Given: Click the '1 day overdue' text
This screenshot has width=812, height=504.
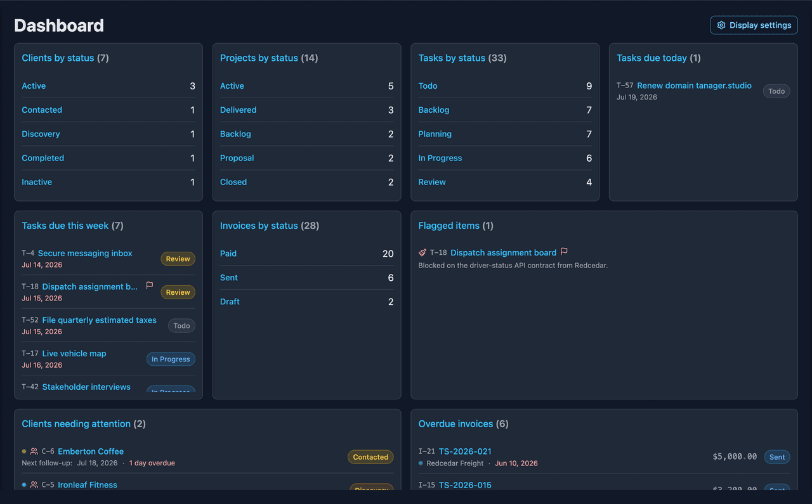Looking at the screenshot, I should pos(152,463).
